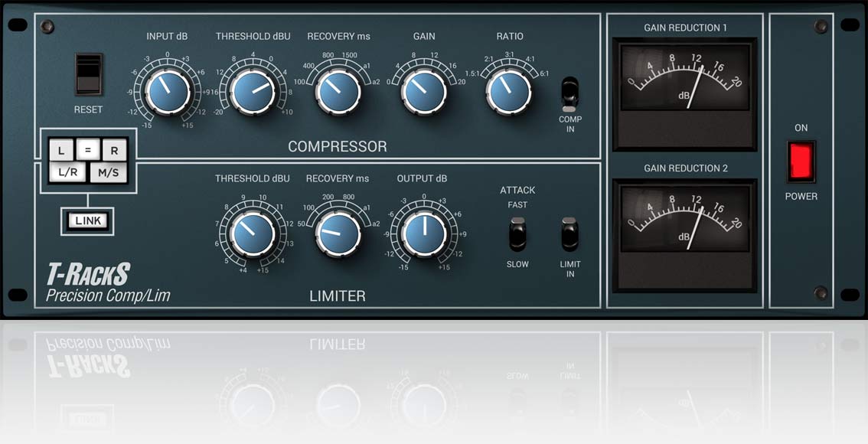The image size is (868, 444).
Task: Click the LINK button
Action: [x=87, y=220]
